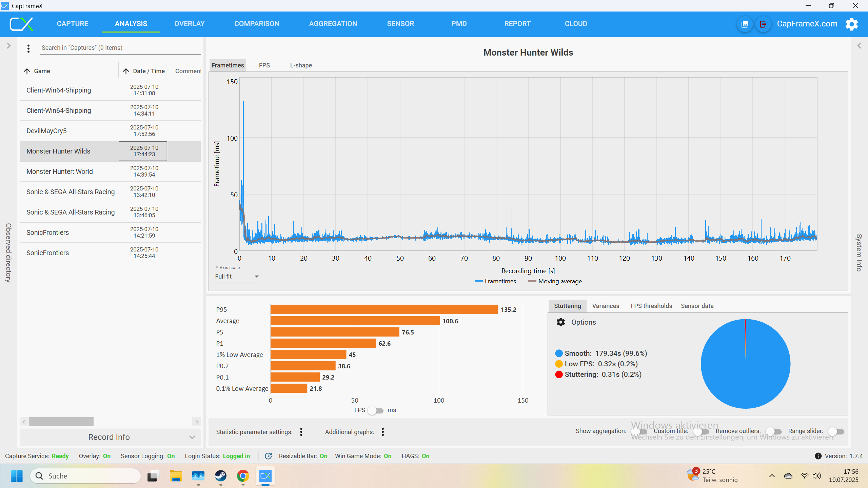Click the stuttering Options gear icon
Viewport: 868px width, 488px height.
561,322
